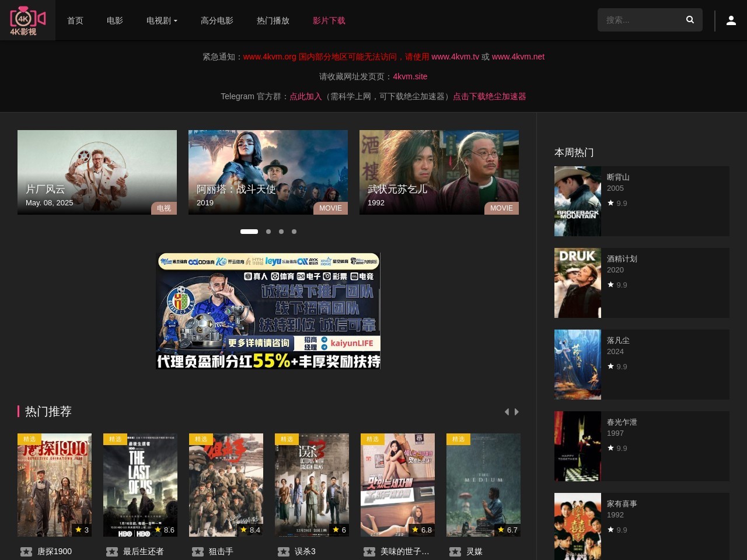Click the 春光乍泄 title in weekly hot
This screenshot has height=560, width=747.
tap(622, 422)
